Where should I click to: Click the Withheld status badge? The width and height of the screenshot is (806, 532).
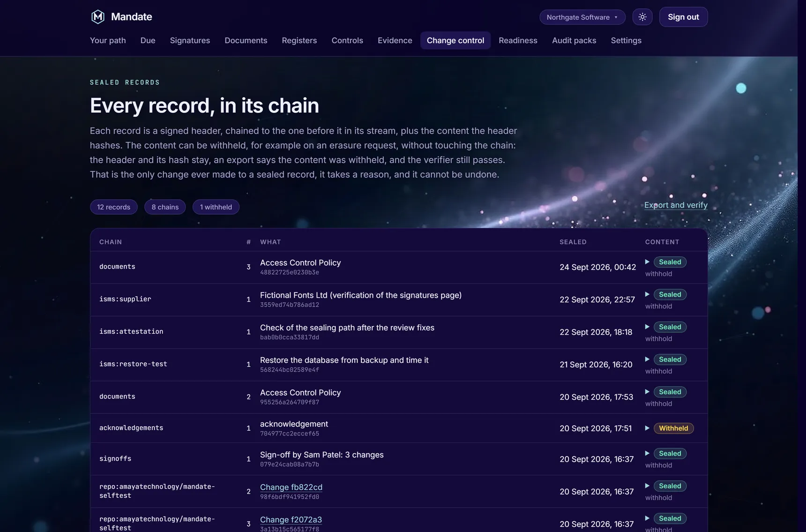673,428
